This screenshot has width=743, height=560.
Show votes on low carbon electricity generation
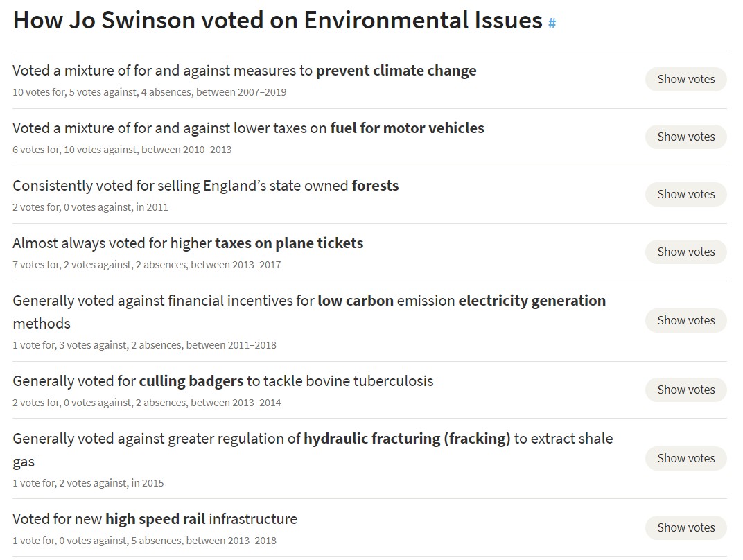tap(685, 321)
